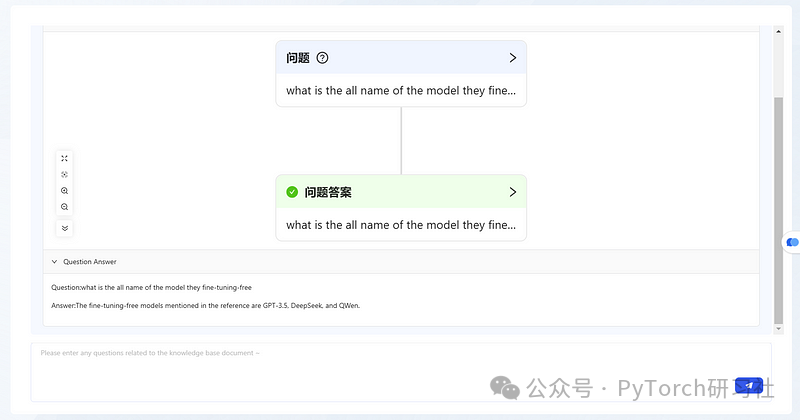Send the message with the blue paper-plane button
This screenshot has width=800, height=420.
pyautogui.click(x=749, y=385)
